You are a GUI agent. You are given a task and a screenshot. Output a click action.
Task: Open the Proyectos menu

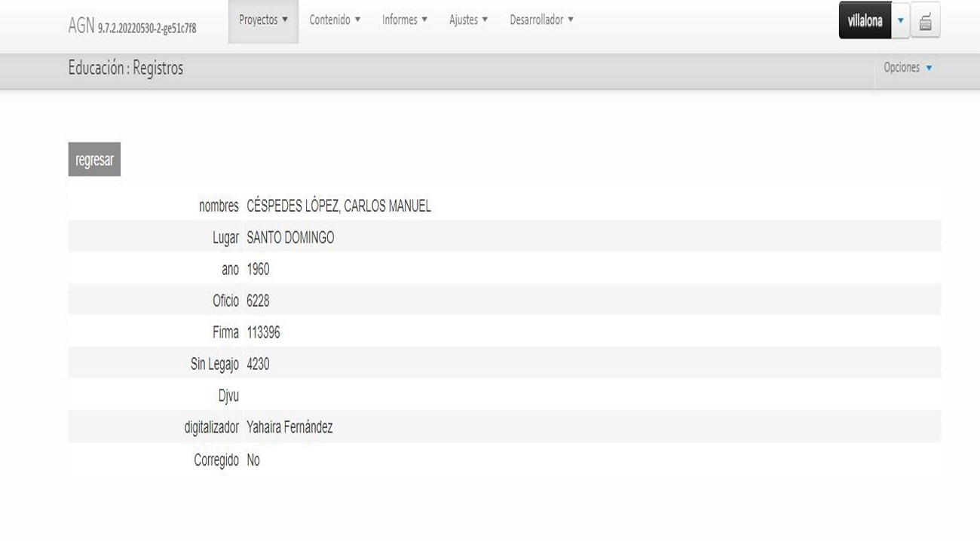(x=263, y=20)
